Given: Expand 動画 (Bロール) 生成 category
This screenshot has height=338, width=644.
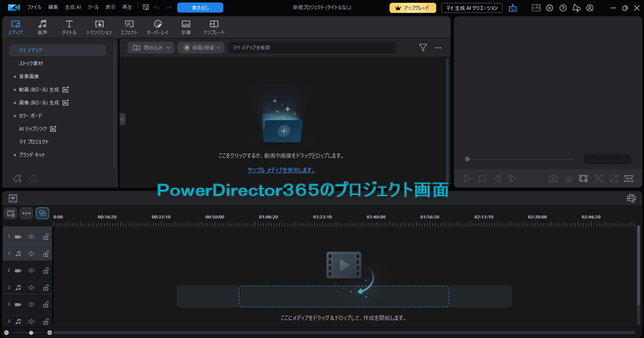Looking at the screenshot, I should pos(15,90).
